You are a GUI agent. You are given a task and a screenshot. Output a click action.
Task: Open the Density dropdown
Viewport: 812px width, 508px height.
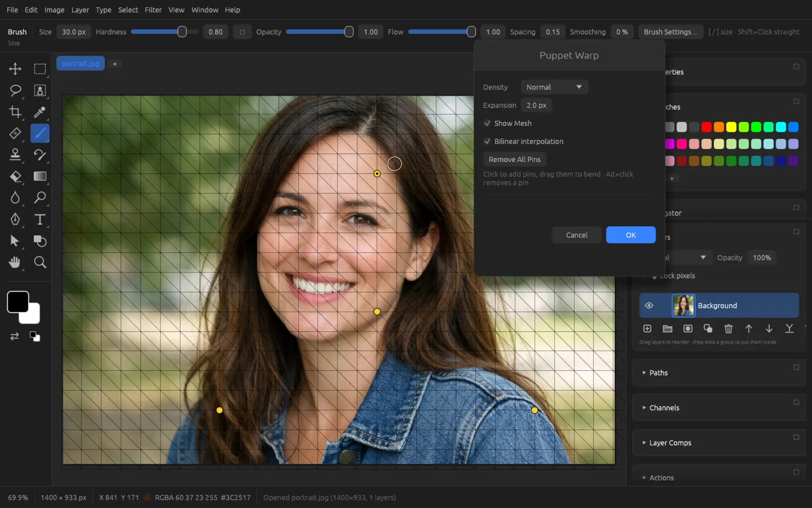click(554, 87)
